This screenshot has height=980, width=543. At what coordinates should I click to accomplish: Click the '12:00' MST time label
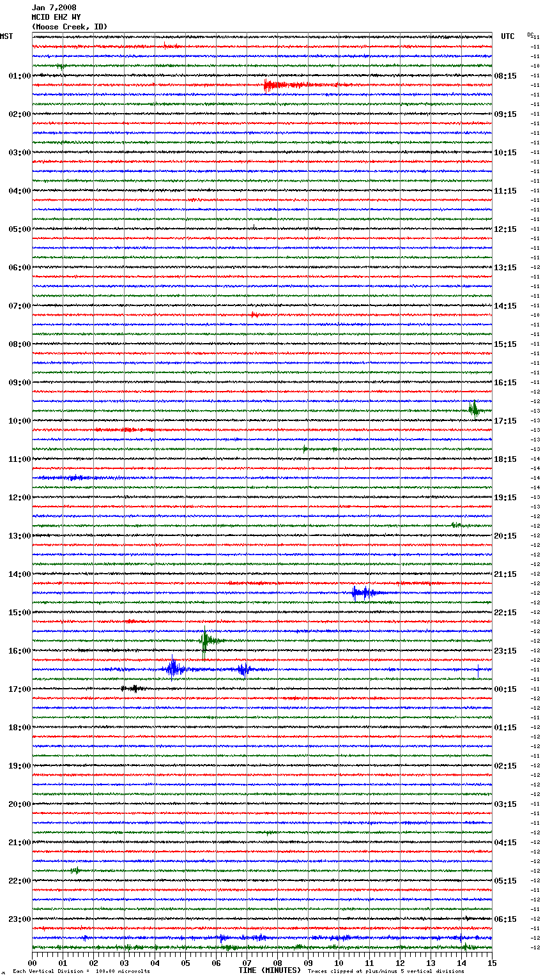click(x=20, y=498)
